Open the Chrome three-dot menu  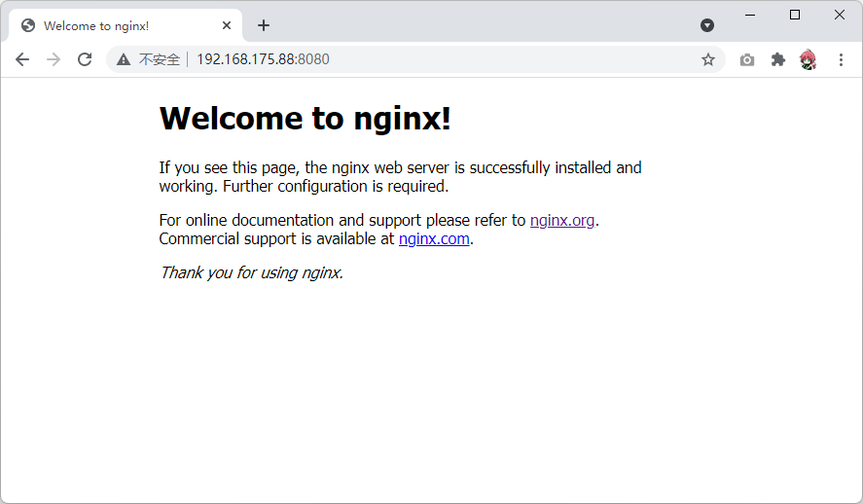pos(841,59)
